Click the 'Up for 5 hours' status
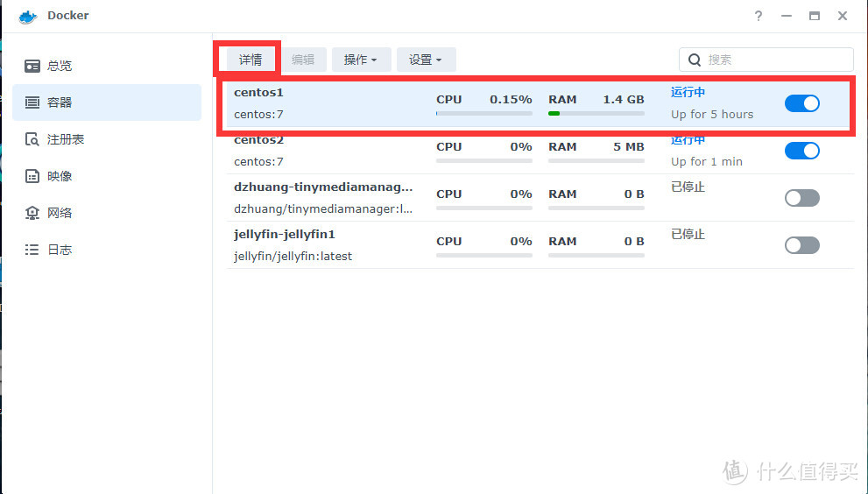 712,115
